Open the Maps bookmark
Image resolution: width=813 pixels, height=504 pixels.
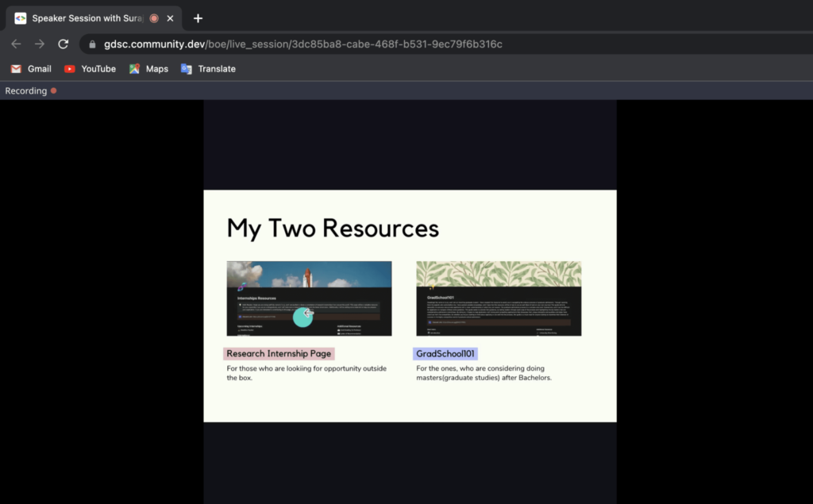coord(148,69)
